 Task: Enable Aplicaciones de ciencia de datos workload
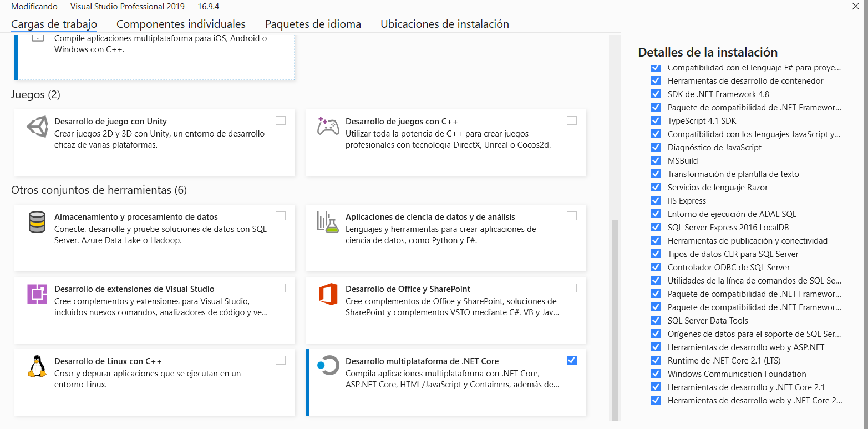pos(572,216)
